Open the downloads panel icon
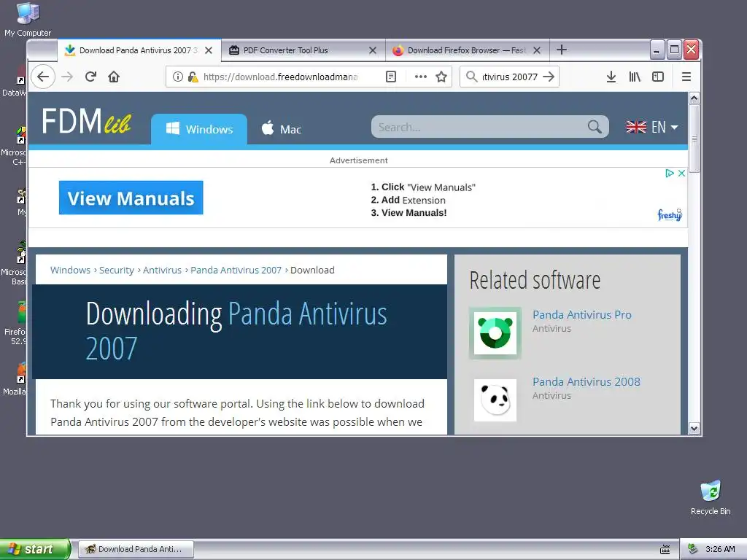The width and height of the screenshot is (747, 560). coord(611,77)
